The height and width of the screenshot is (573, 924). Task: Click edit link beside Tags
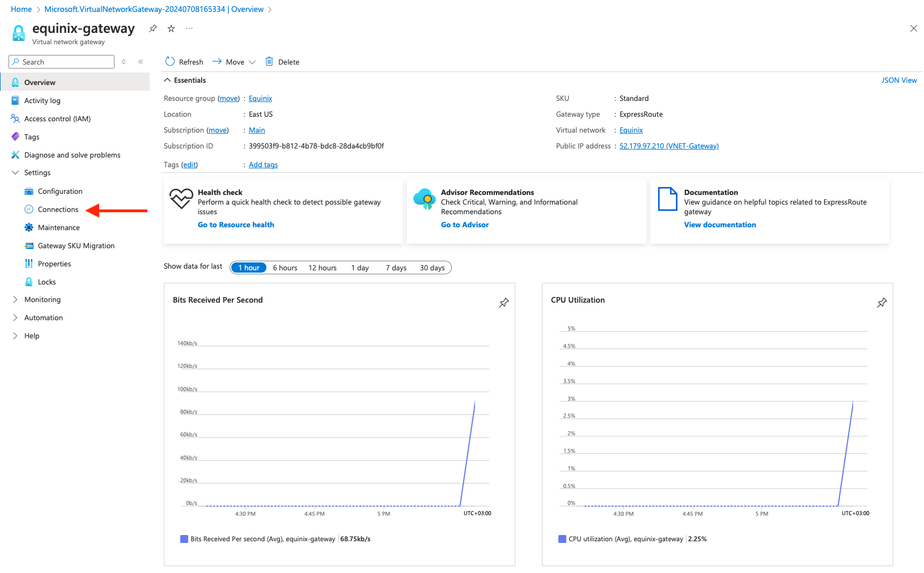189,164
